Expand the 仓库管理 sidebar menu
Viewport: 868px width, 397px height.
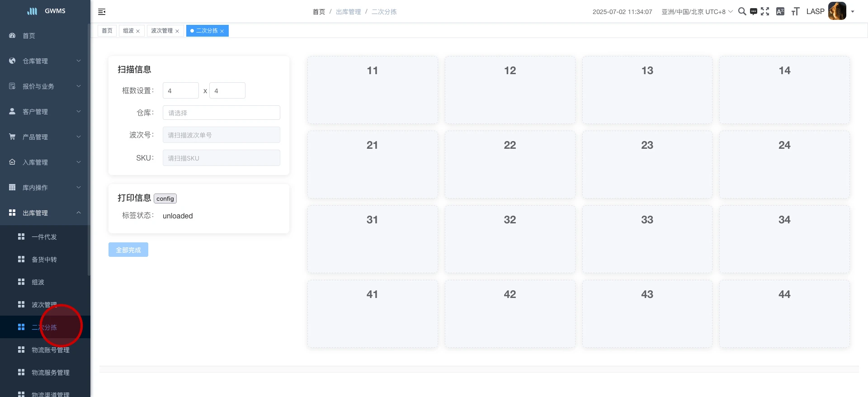coord(45,61)
